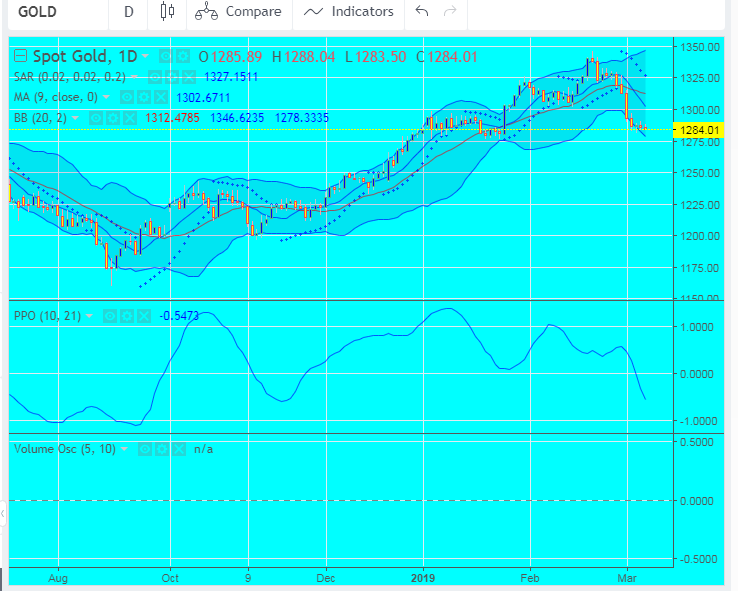Remove the SAR indicator
This screenshot has height=591, width=738.
[x=189, y=77]
